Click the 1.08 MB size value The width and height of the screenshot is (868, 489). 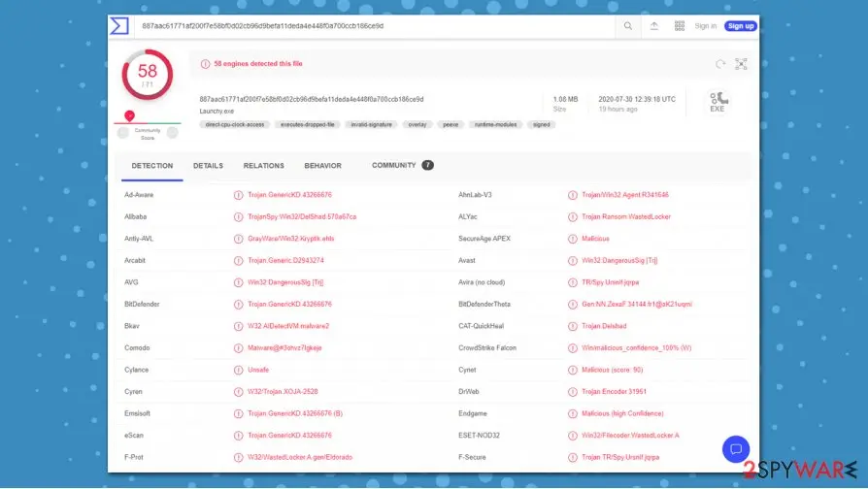(x=565, y=100)
